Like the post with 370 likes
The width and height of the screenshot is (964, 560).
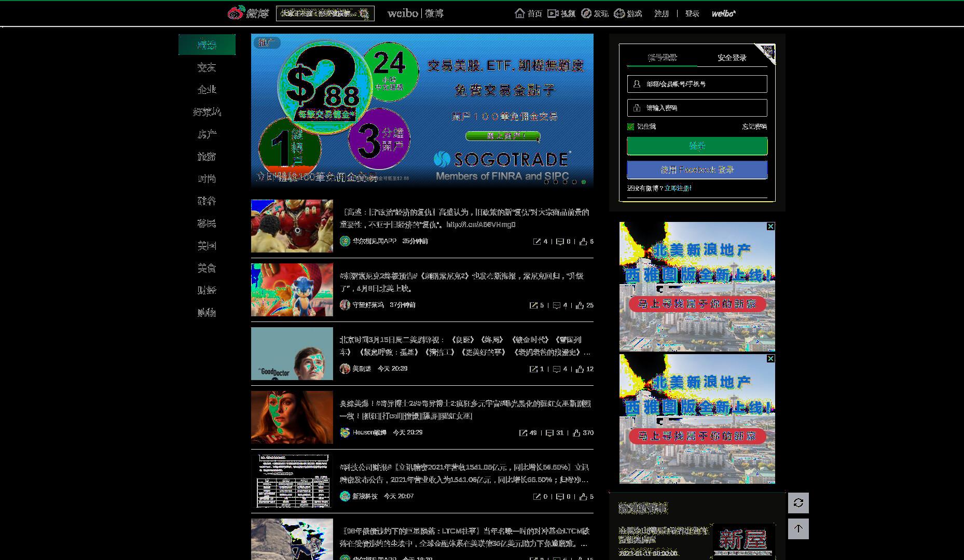[x=576, y=433]
